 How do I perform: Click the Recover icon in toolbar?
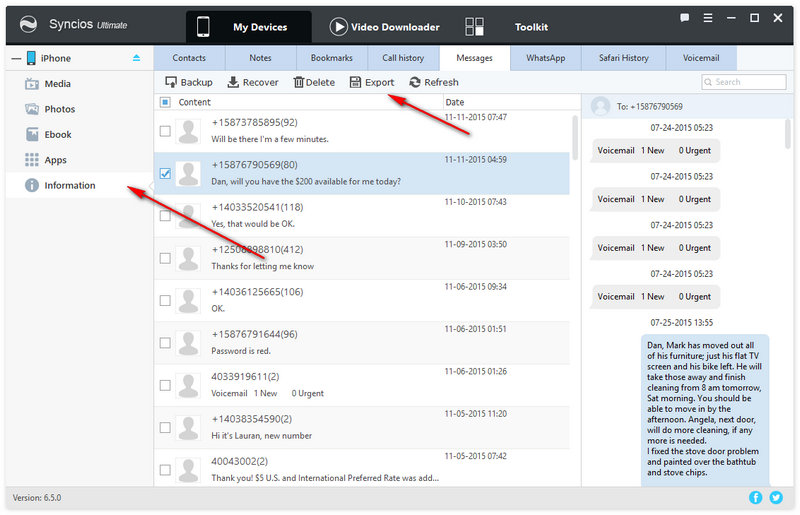tap(234, 82)
